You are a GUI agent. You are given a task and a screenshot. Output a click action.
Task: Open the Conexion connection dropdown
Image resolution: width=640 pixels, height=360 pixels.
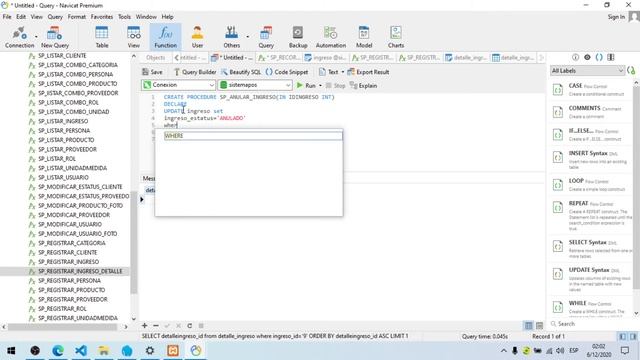pyautogui.click(x=178, y=85)
